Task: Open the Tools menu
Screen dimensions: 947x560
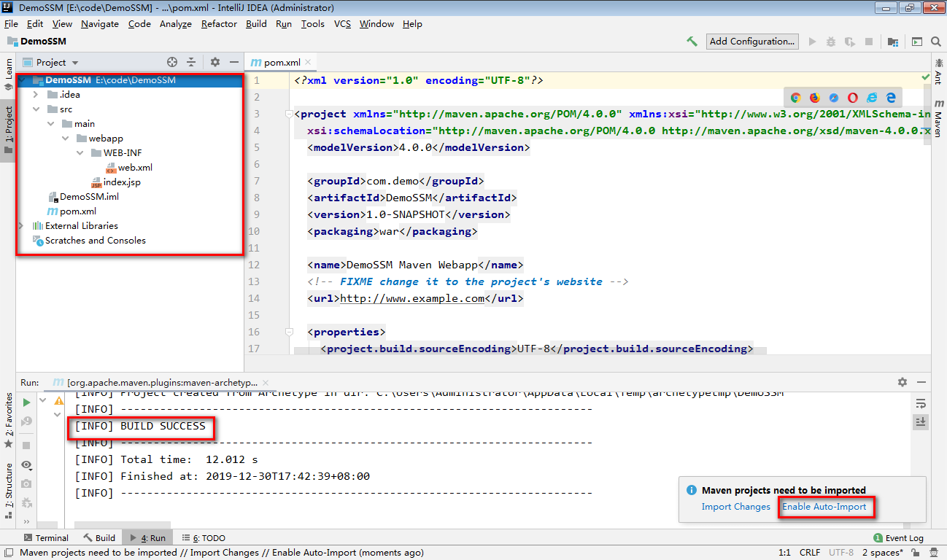Action: pos(313,24)
